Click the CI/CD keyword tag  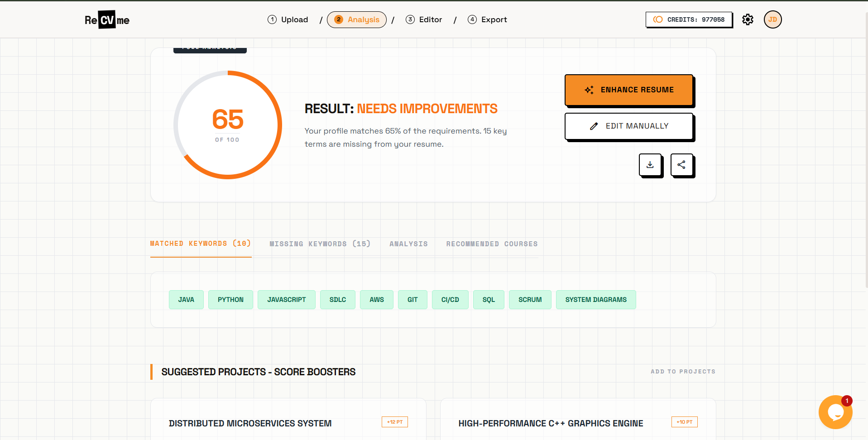pos(450,300)
